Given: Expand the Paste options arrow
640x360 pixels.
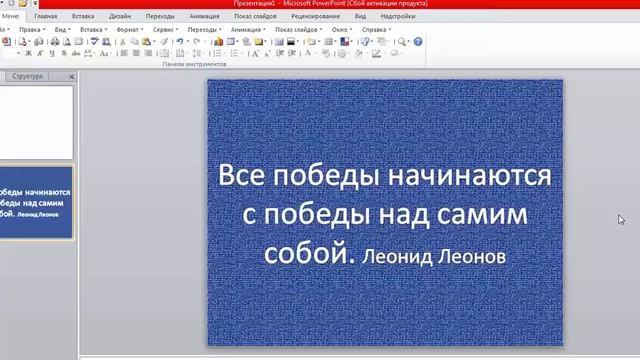Looking at the screenshot, I should click(154, 42).
